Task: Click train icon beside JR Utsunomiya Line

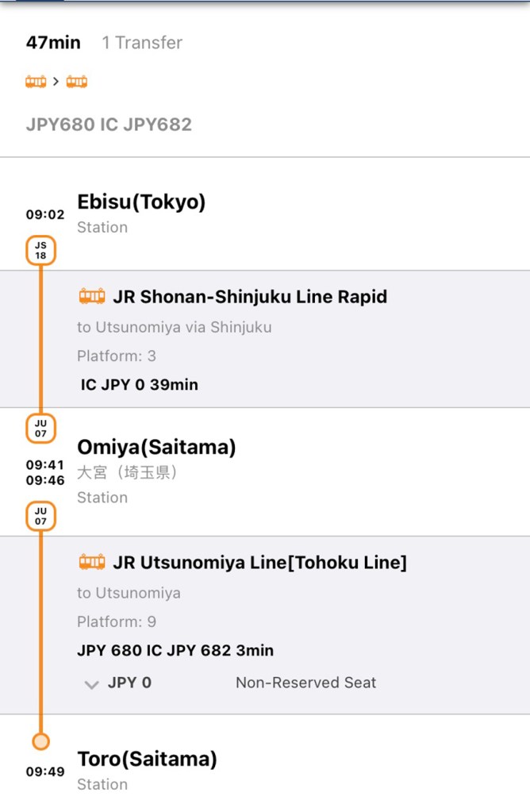Action: 92,563
